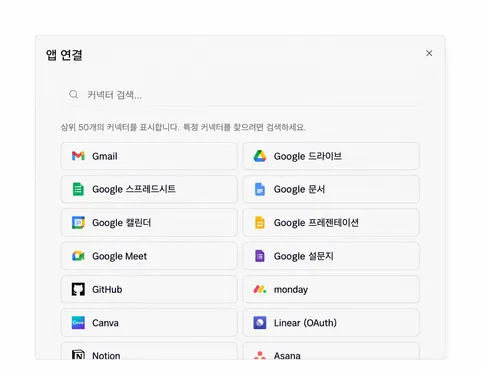Select the Google 캘린더 connector

click(149, 222)
